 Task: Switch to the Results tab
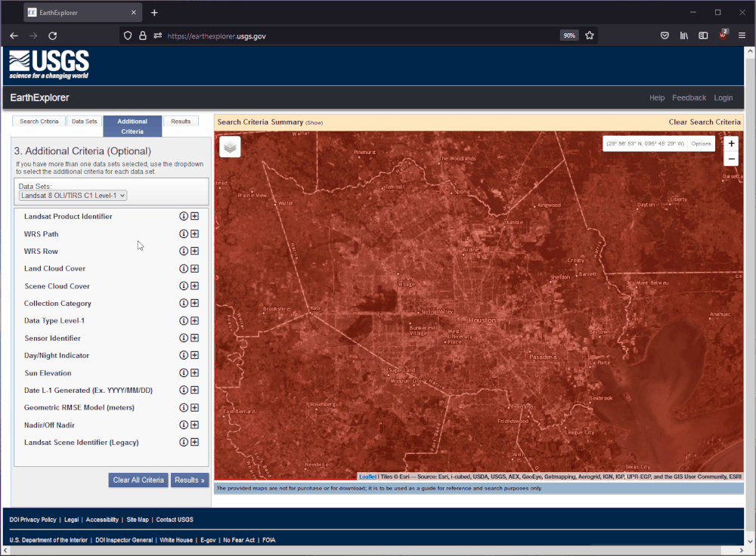(x=181, y=121)
